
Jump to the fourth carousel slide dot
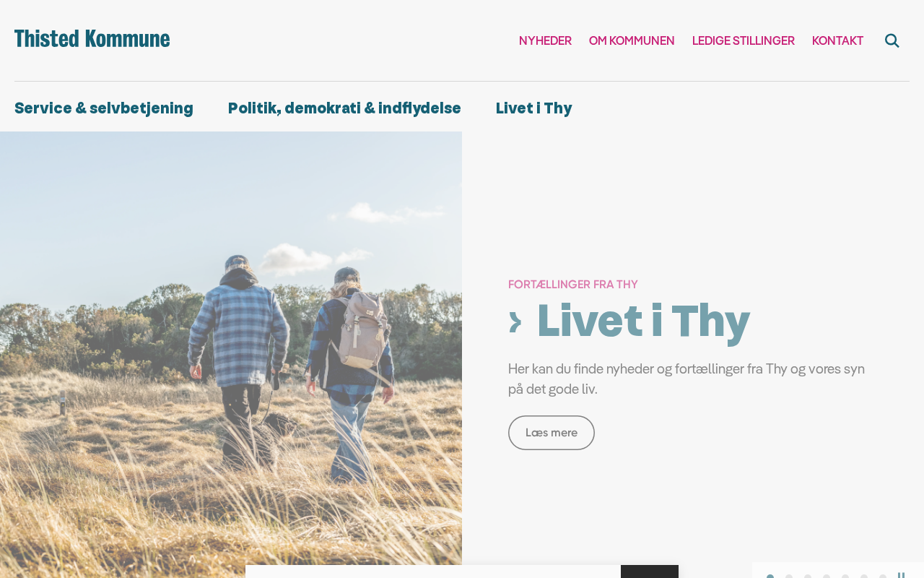(827, 576)
